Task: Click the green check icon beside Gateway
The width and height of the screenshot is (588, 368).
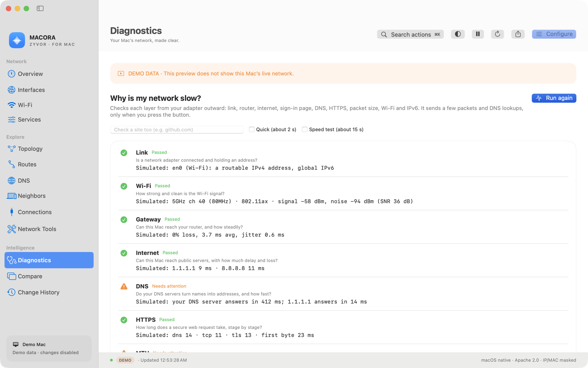Action: (x=124, y=220)
